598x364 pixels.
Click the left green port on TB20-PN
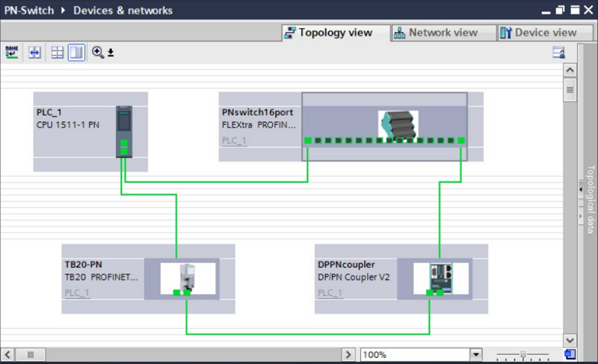coord(176,293)
